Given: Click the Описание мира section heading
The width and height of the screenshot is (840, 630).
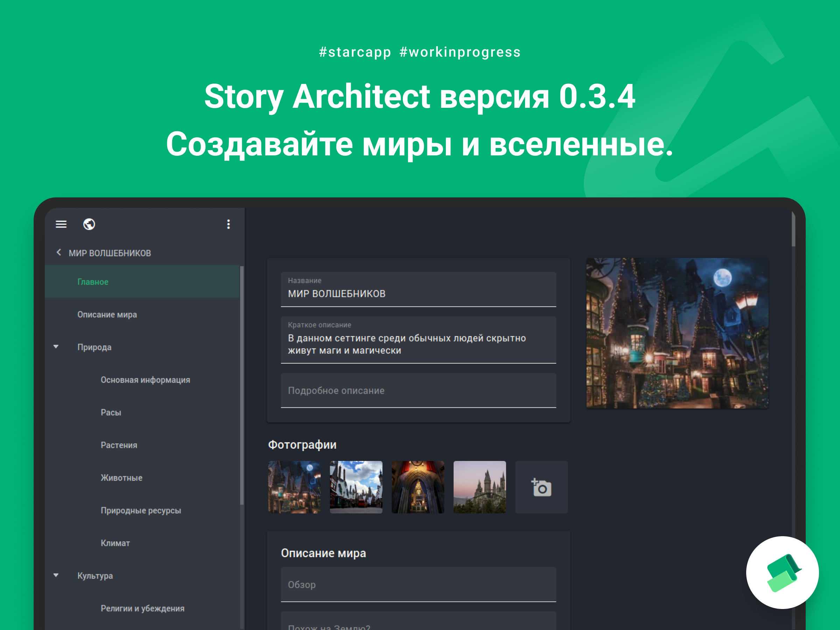Looking at the screenshot, I should pyautogui.click(x=323, y=553).
